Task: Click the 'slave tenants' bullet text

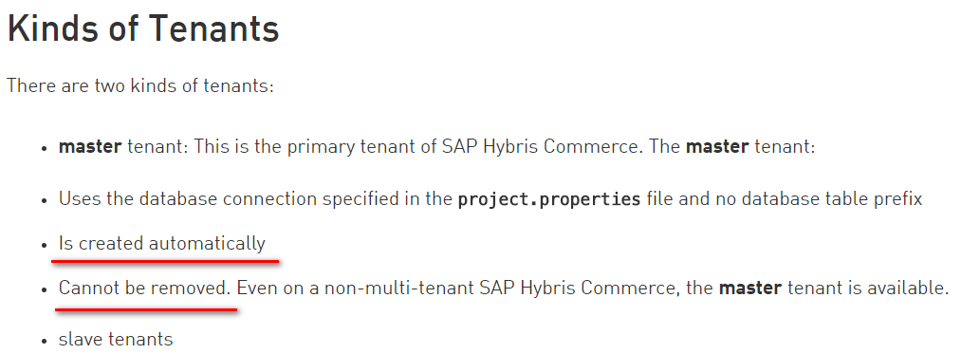Action: coord(116,339)
